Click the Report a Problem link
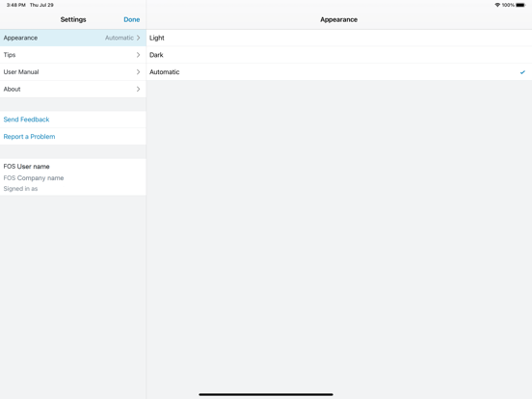Image resolution: width=532 pixels, height=399 pixels. (x=29, y=137)
